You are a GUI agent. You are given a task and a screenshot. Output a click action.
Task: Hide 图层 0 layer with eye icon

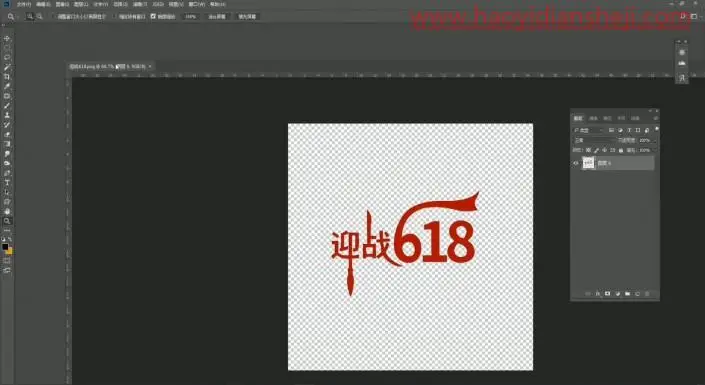pos(576,163)
